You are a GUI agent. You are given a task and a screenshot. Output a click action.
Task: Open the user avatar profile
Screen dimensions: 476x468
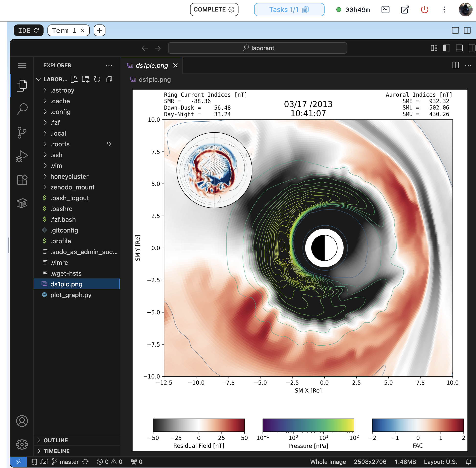(465, 10)
